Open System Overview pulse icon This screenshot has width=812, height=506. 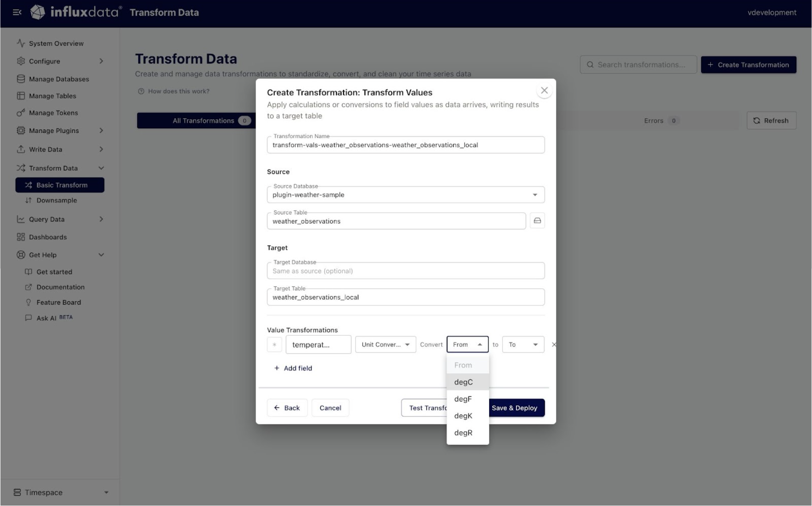[x=21, y=43]
